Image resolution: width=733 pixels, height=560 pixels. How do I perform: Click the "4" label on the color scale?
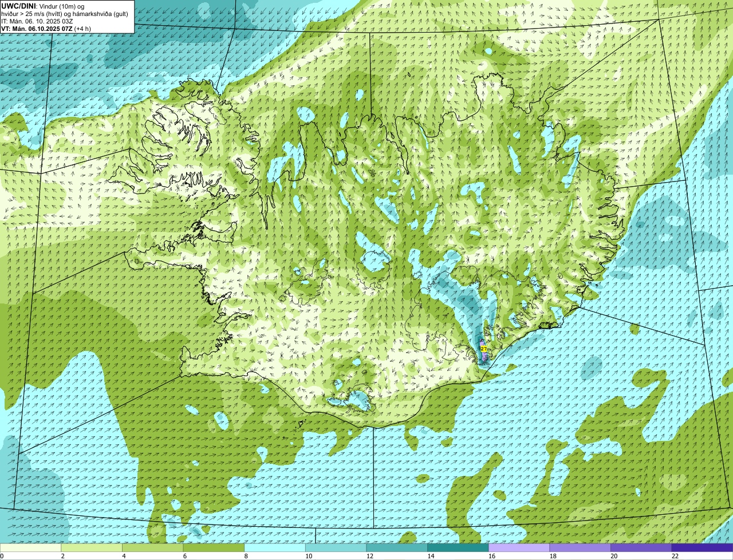124,556
